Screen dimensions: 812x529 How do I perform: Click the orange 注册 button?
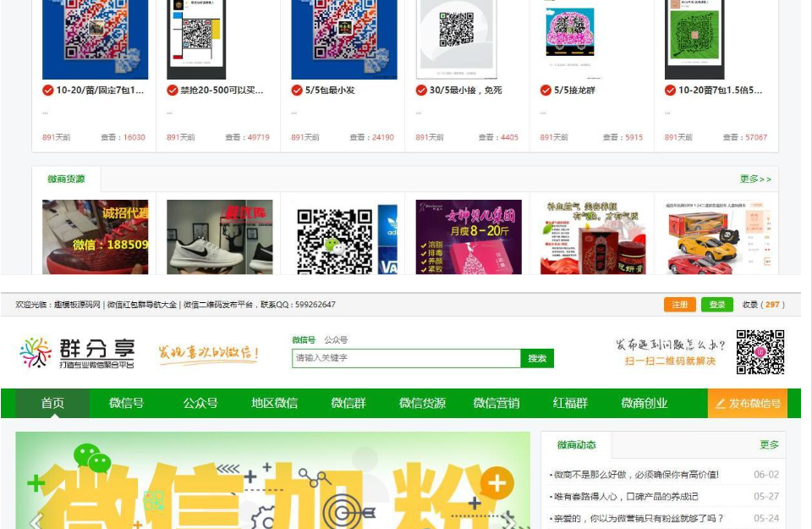(679, 305)
